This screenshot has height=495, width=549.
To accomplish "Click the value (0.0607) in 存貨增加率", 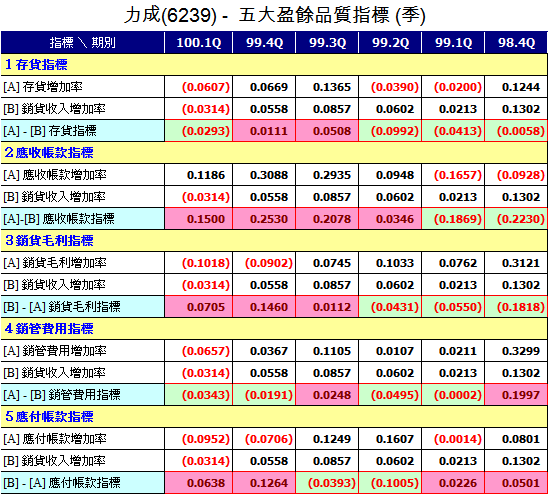I will click(x=206, y=87).
